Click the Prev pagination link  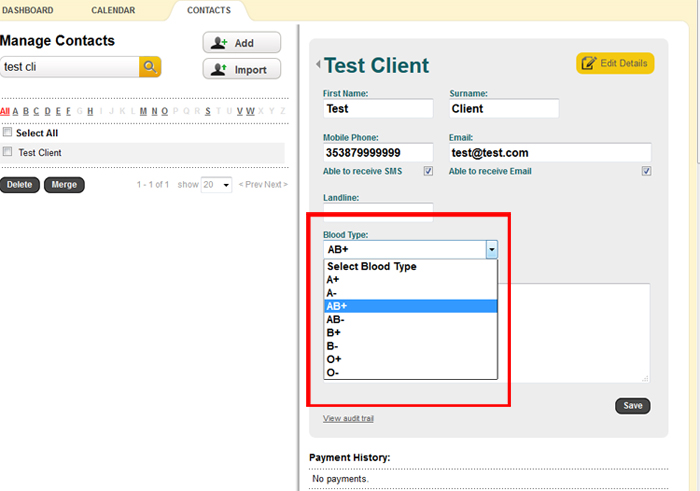pyautogui.click(x=250, y=184)
